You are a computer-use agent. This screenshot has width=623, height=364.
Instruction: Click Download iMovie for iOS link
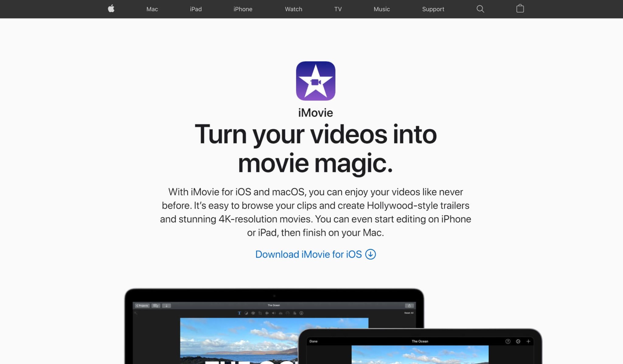315,254
